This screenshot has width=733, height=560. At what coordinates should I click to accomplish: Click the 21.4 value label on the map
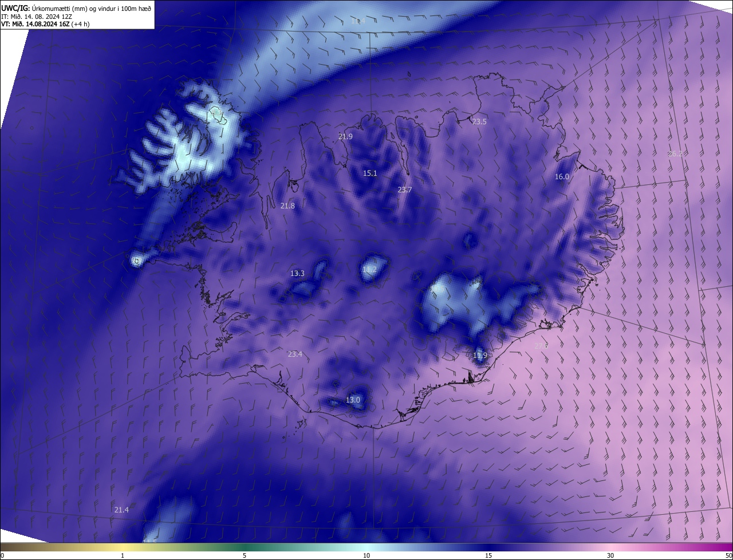121,510
